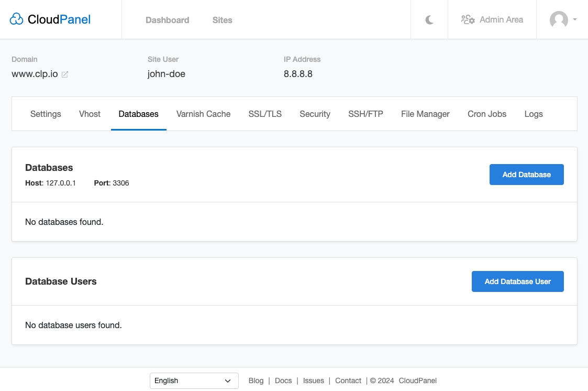588x391 pixels.
Task: Click the Add Database User button
Action: point(517,281)
